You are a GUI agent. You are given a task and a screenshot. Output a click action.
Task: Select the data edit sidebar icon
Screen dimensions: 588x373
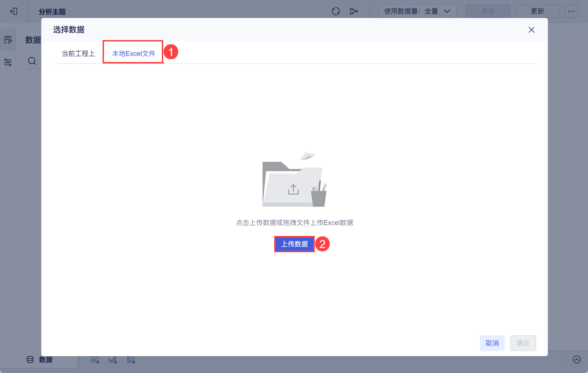(8, 40)
